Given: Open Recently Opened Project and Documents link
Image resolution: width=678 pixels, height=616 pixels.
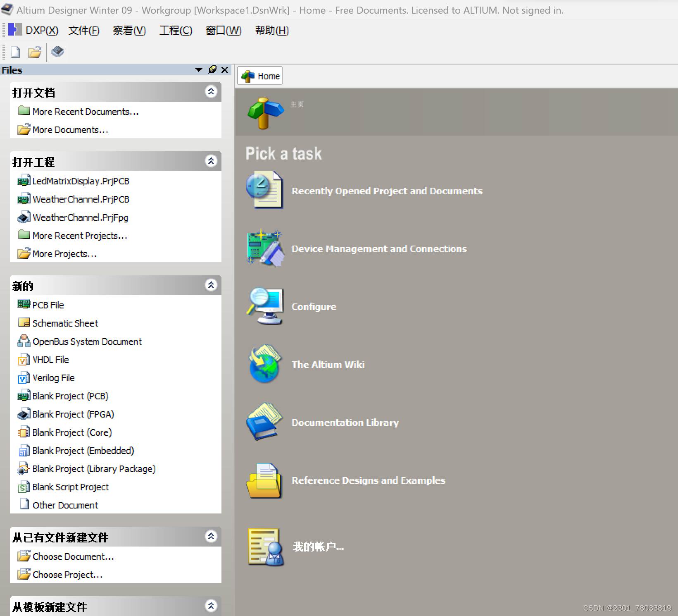Looking at the screenshot, I should tap(387, 191).
